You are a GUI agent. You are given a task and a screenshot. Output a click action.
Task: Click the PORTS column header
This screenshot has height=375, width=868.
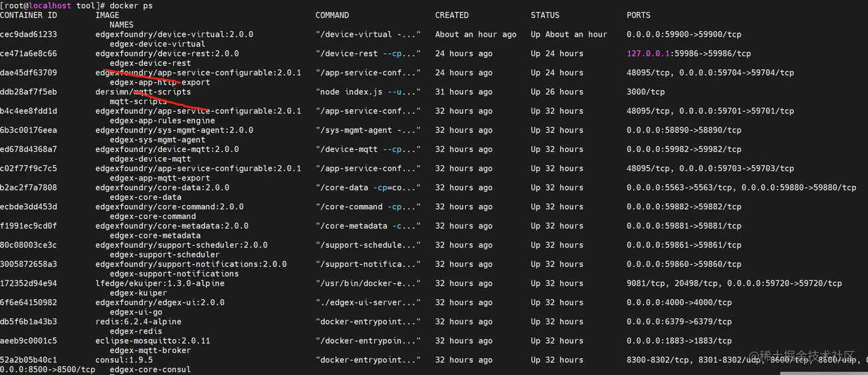pyautogui.click(x=638, y=15)
